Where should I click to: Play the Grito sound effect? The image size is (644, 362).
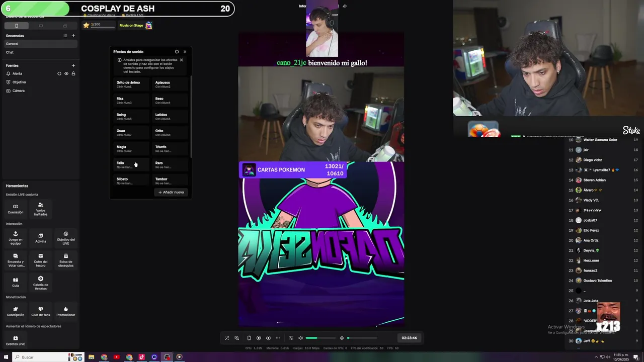170,132
